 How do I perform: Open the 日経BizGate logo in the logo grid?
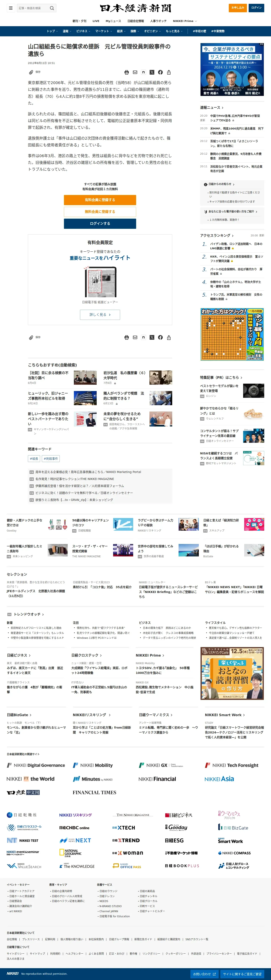(233, 827)
